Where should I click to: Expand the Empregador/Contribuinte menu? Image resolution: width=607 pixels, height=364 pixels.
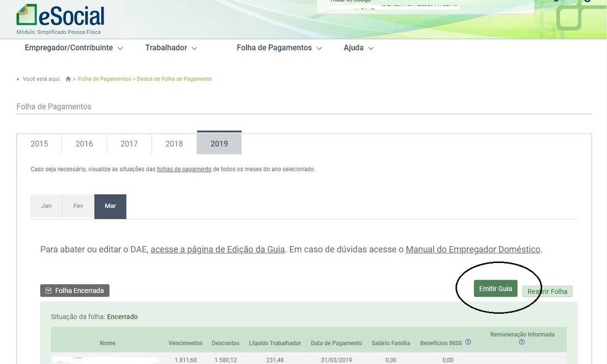coord(73,48)
